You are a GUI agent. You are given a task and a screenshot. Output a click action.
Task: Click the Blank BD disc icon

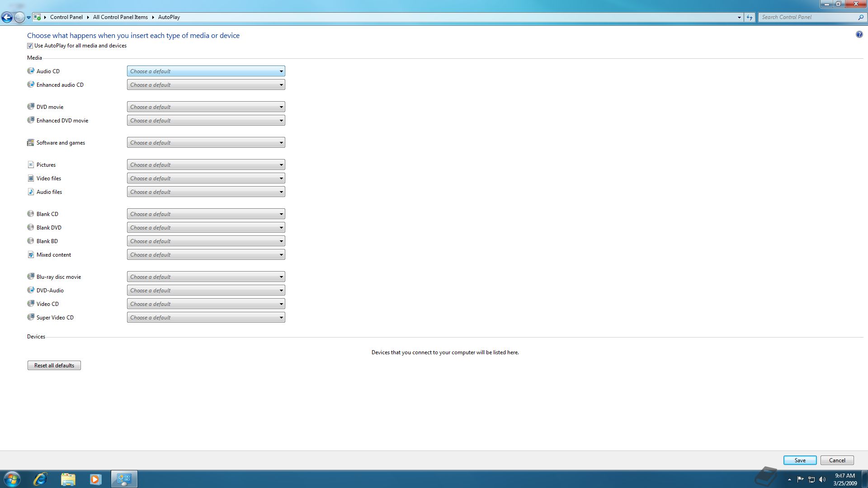coord(31,241)
